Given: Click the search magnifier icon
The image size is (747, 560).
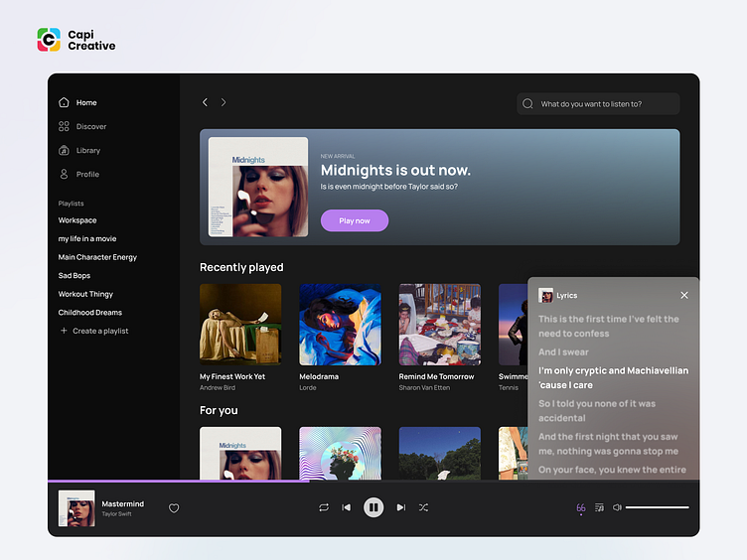Looking at the screenshot, I should tap(527, 104).
